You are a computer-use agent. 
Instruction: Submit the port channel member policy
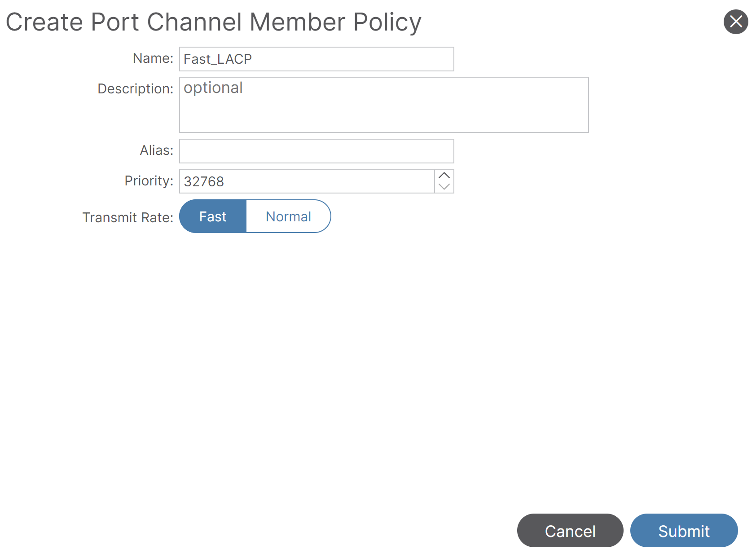click(x=683, y=531)
